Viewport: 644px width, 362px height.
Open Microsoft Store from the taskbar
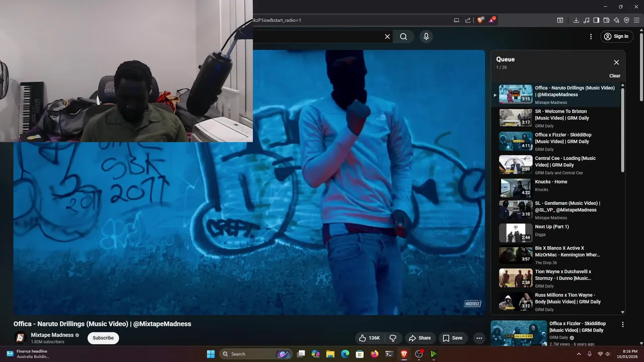click(x=360, y=354)
